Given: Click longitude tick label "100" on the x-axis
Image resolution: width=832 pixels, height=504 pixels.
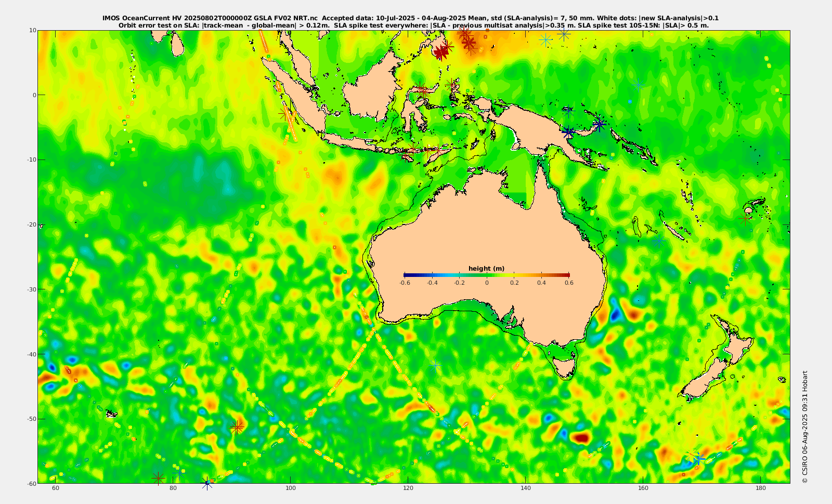Looking at the screenshot, I should point(291,488).
